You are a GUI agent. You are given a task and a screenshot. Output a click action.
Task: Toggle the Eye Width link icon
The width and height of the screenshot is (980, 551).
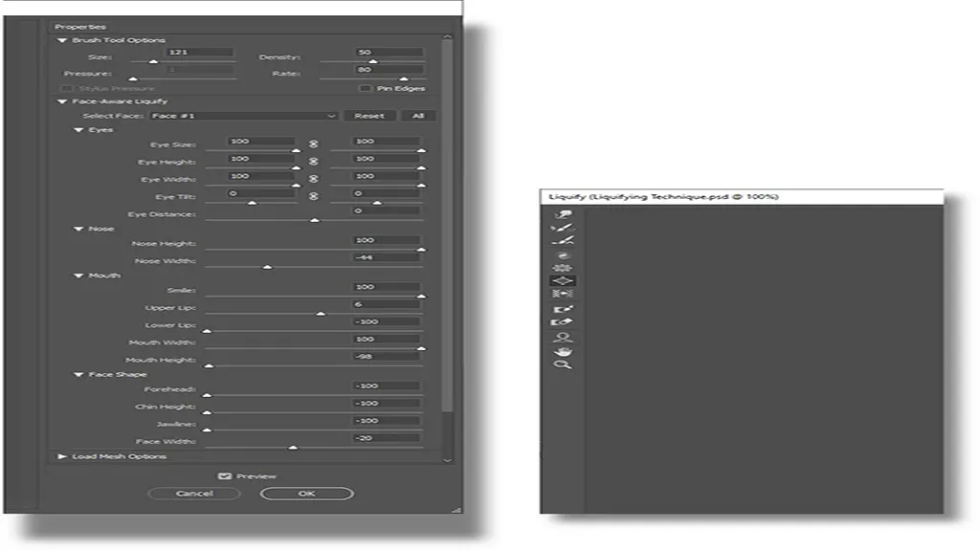[x=313, y=179]
